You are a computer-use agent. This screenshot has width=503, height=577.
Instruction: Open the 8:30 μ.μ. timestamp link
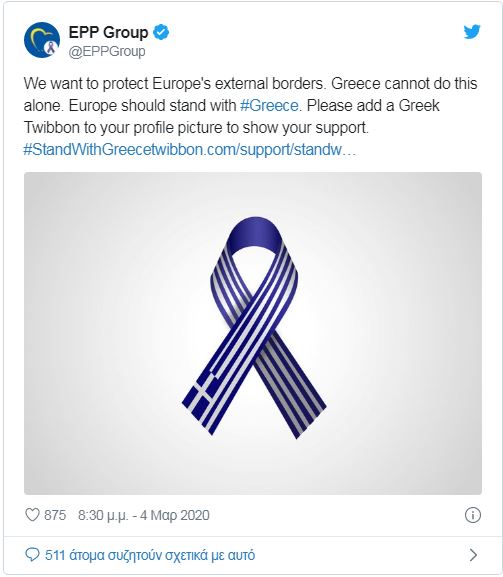[103, 515]
